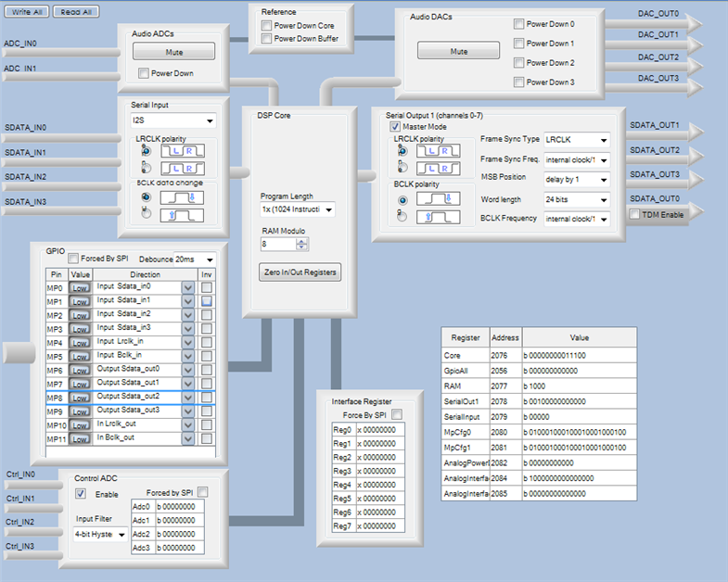Select the top Serial Input LRCLK polarity waveform icon
The width and height of the screenshot is (728, 582).
point(183,151)
